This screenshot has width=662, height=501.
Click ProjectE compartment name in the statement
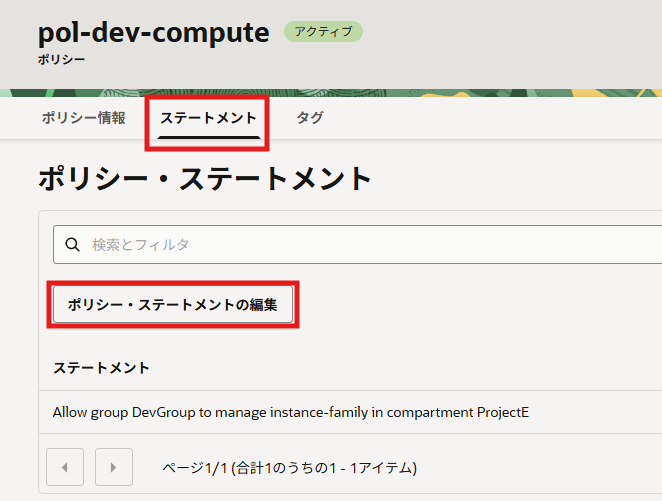[x=499, y=412]
